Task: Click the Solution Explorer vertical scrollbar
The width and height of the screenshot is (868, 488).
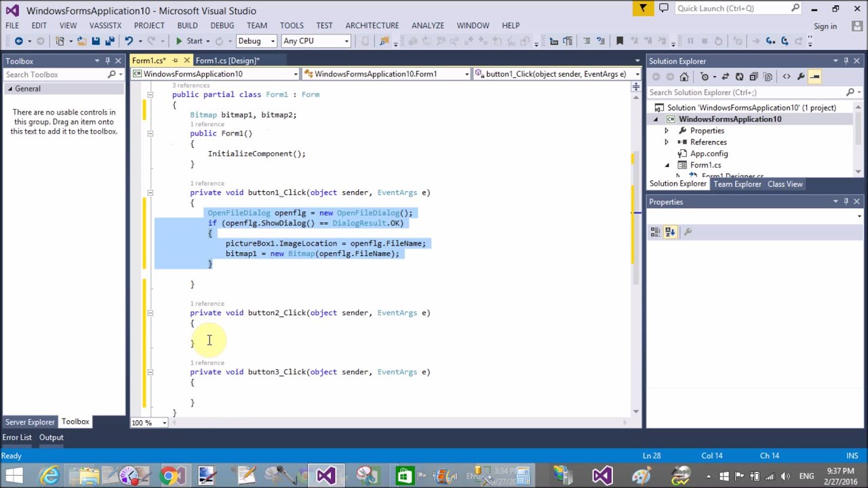Action: coord(858,139)
